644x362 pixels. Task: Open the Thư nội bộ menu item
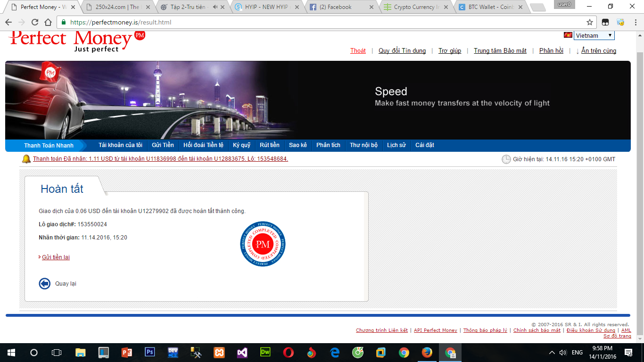click(363, 145)
